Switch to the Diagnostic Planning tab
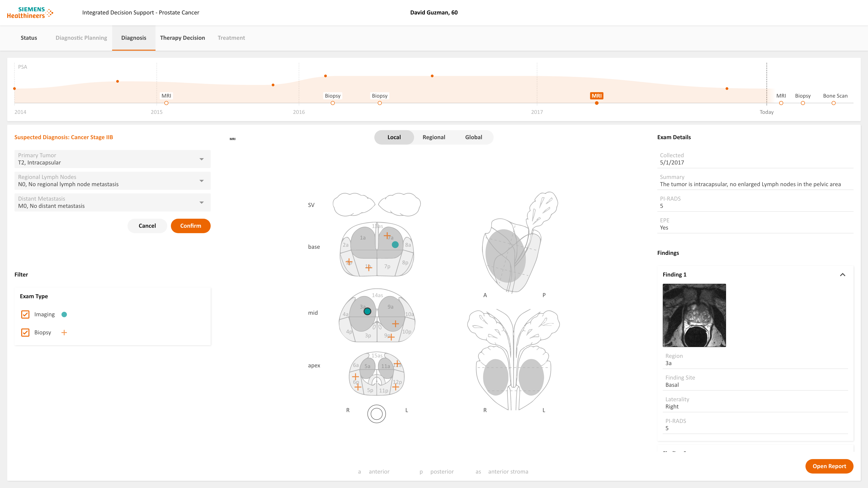The width and height of the screenshot is (868, 488). [81, 38]
